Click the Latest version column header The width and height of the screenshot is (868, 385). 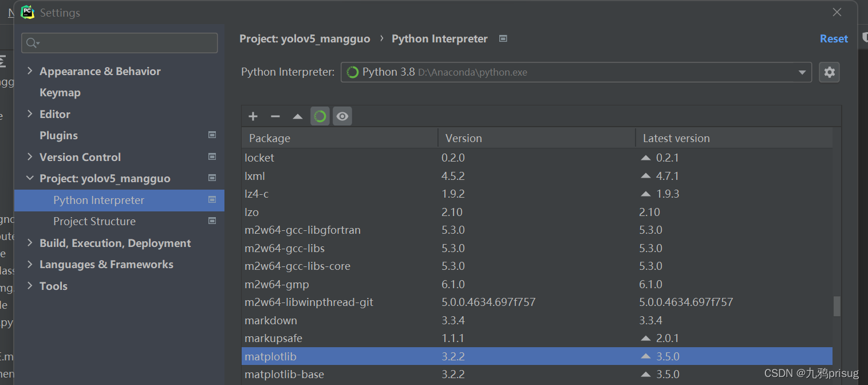734,138
